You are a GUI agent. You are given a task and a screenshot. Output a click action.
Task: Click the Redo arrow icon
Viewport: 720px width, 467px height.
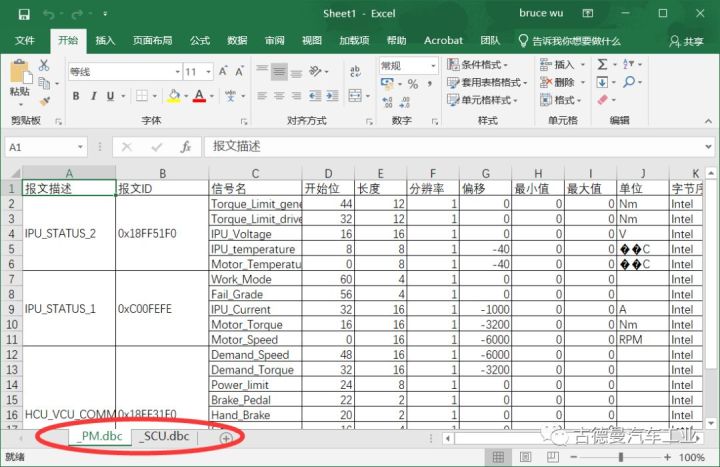pyautogui.click(x=77, y=14)
